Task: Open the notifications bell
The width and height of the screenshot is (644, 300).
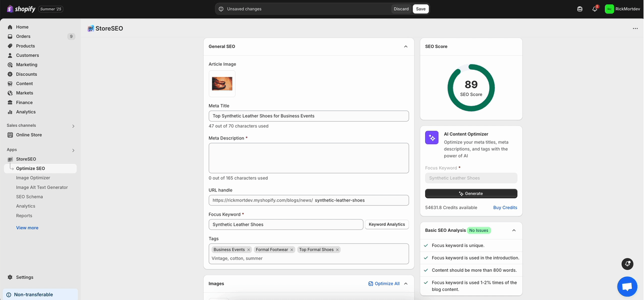Action: 595,9
